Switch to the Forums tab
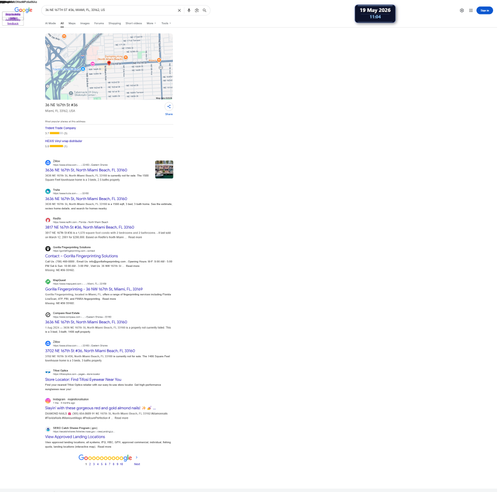 [x=99, y=23]
